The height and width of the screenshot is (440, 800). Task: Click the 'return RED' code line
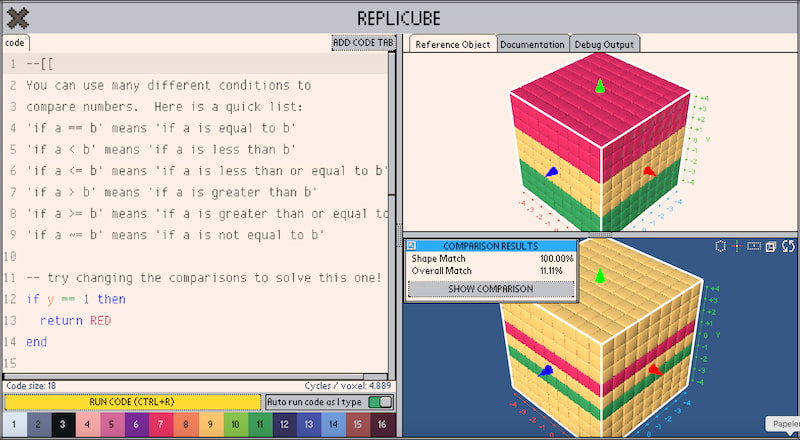tap(76, 321)
